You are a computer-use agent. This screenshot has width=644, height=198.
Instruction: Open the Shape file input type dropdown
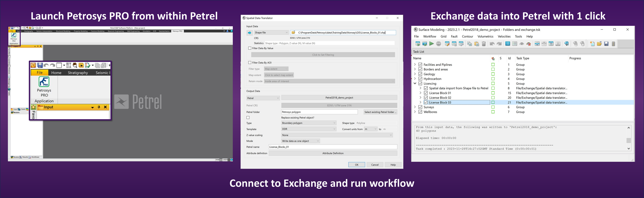click(x=271, y=33)
